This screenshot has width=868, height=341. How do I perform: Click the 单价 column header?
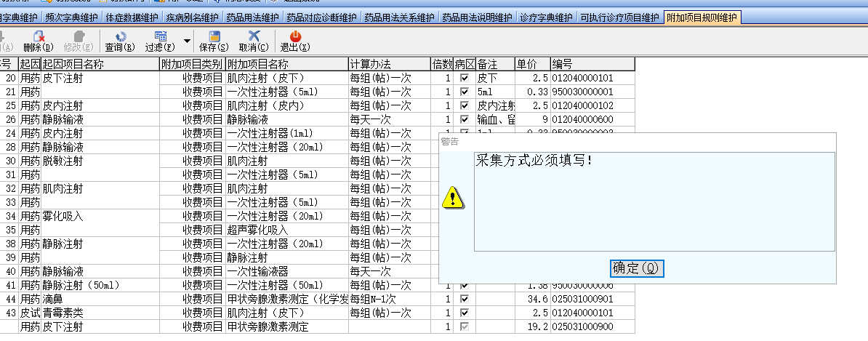pyautogui.click(x=533, y=64)
